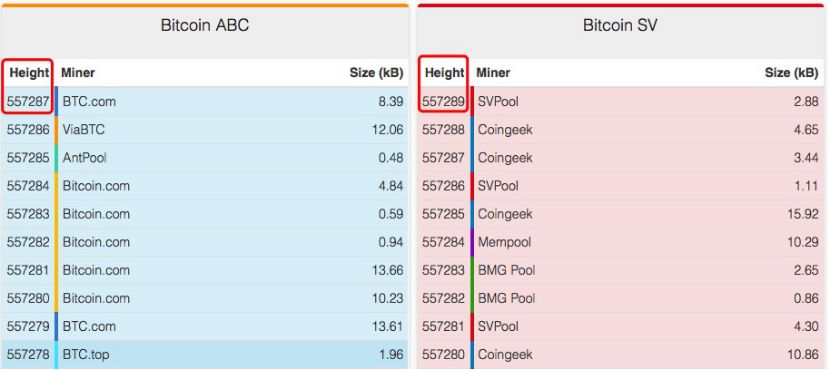Viewport: 830px width, 370px height.
Task: Click the Height header in Bitcoin ABC table
Action: pos(29,73)
